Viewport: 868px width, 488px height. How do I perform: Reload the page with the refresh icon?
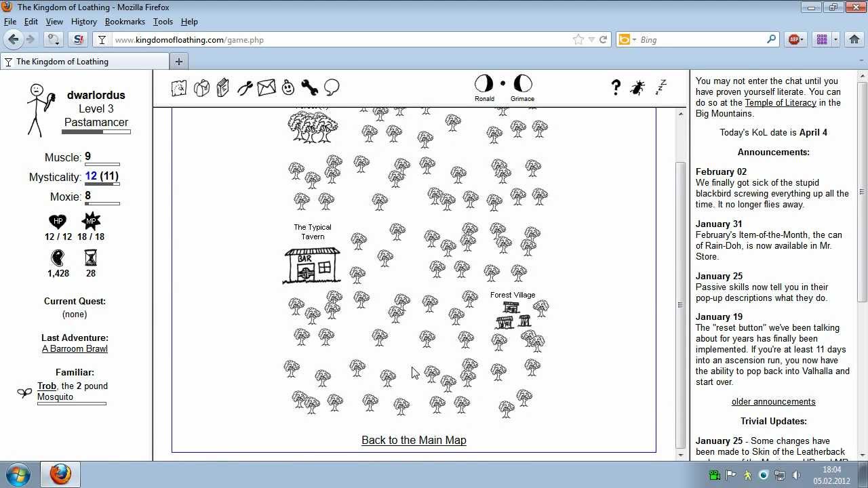(x=603, y=39)
